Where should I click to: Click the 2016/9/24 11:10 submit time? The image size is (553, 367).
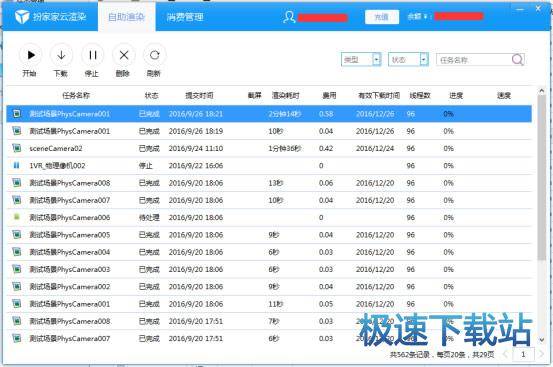tap(196, 148)
